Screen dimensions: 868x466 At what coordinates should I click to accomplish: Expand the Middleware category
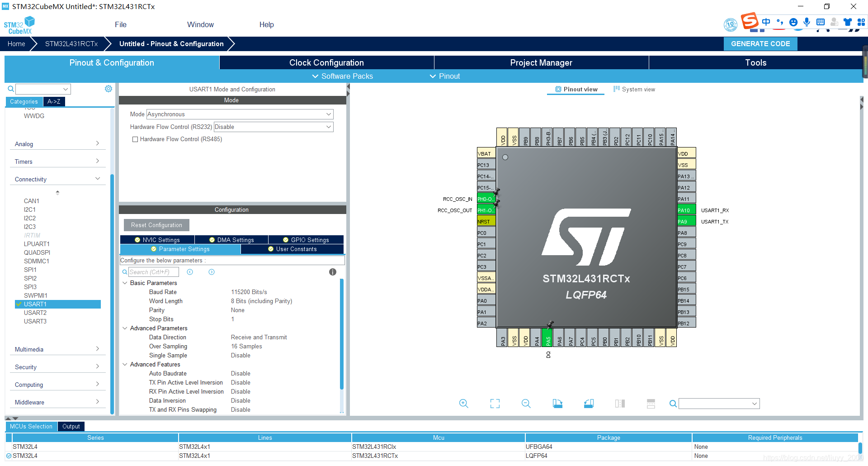click(x=57, y=402)
